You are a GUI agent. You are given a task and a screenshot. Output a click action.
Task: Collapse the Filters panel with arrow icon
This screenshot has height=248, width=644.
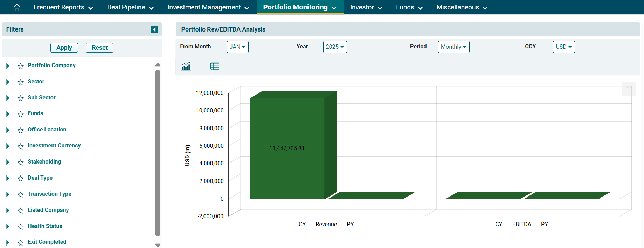pyautogui.click(x=154, y=29)
